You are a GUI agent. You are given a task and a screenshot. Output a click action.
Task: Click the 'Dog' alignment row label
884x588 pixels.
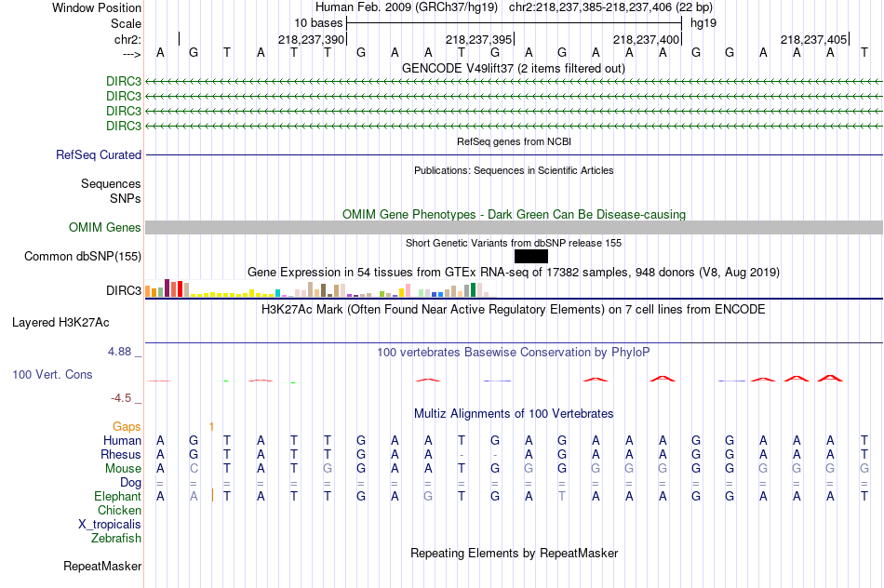[130, 483]
